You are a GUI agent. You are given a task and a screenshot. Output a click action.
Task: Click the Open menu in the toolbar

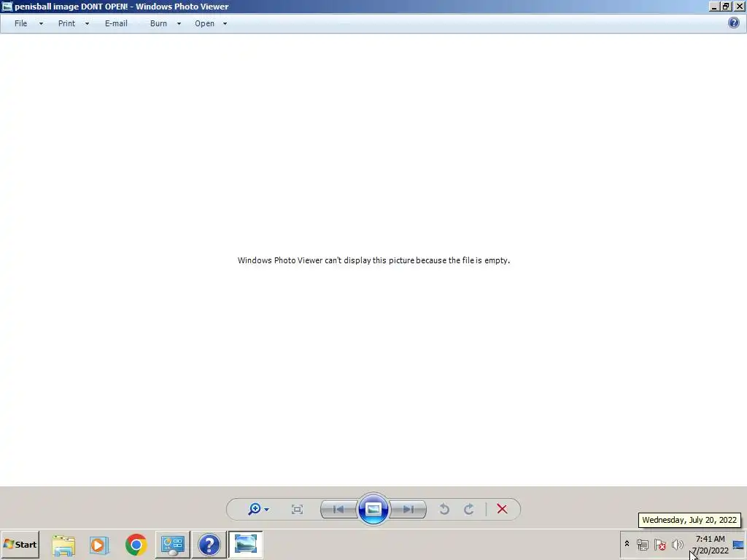click(204, 23)
